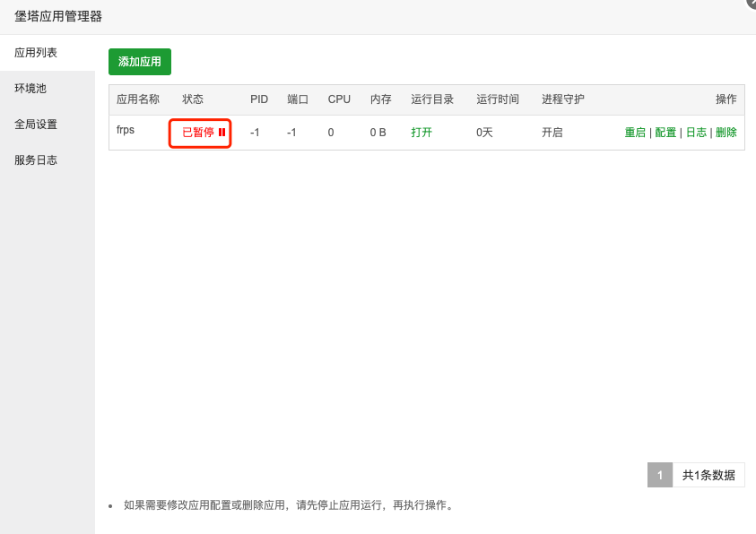Toggle the 已暂停 status of frps

(x=198, y=133)
